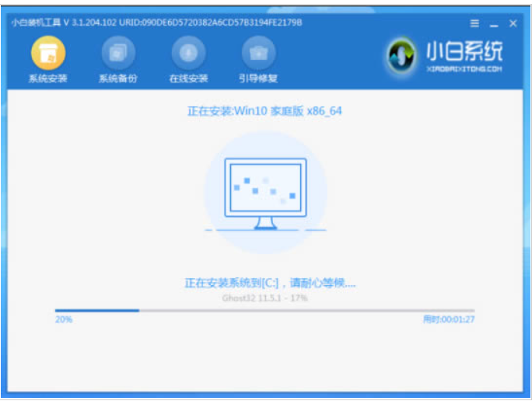Image resolution: width=532 pixels, height=401 pixels.
Task: Open the 系统安装 tab icon
Action: point(48,53)
